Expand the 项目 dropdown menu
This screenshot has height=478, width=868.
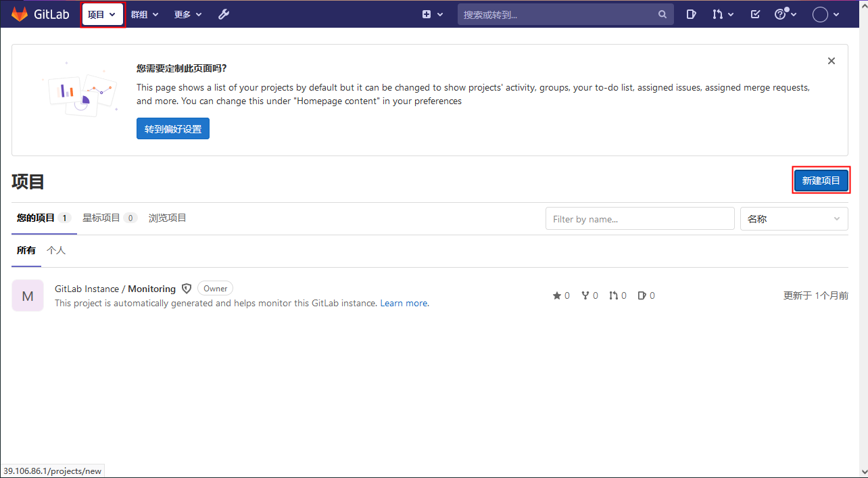[102, 14]
